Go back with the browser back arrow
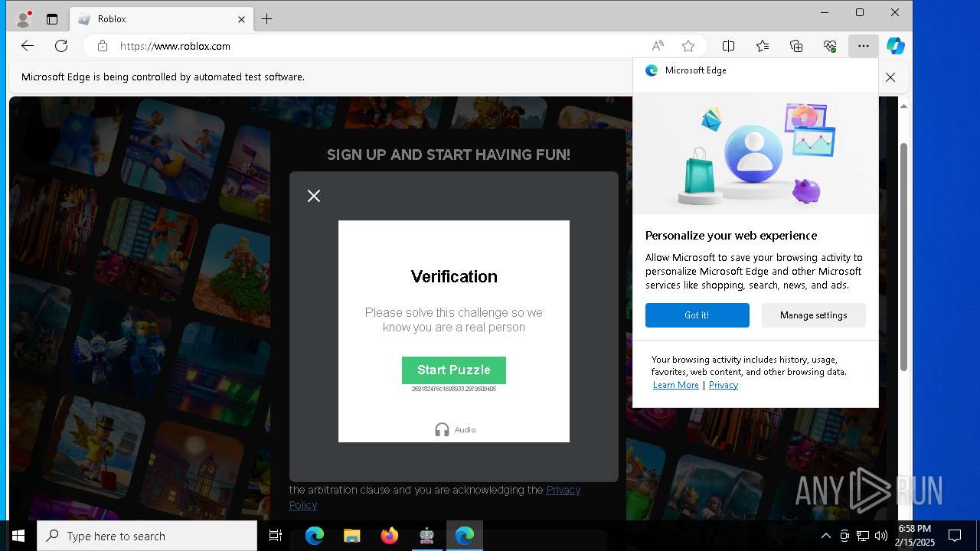 [28, 46]
